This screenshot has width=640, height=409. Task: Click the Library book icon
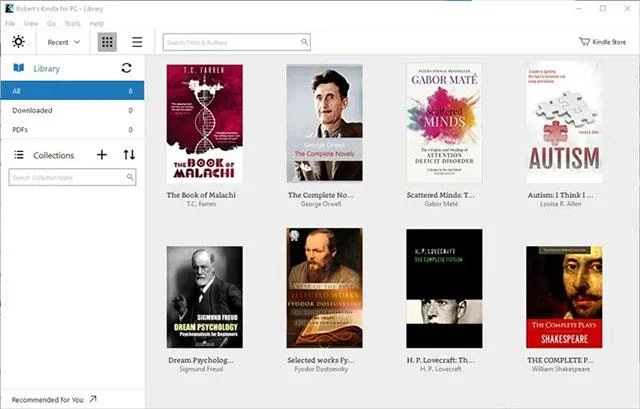point(19,68)
